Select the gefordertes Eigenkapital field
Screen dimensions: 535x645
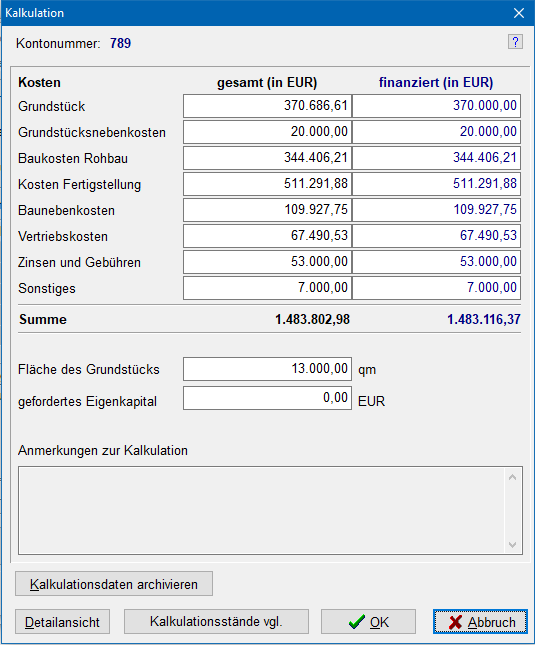click(267, 398)
